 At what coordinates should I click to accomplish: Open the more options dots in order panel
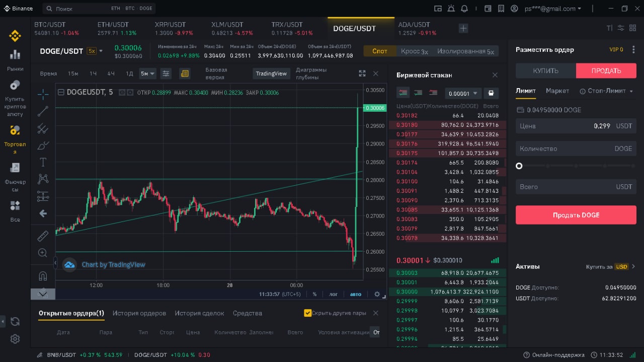[633, 49]
